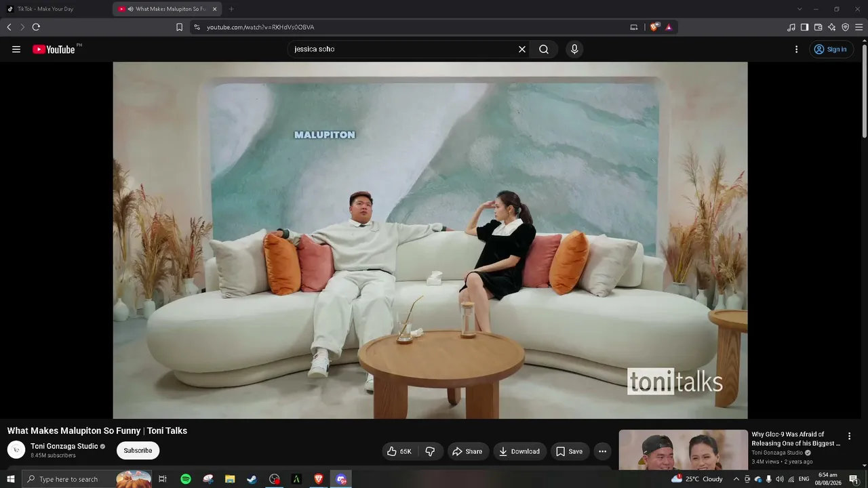This screenshot has width=868, height=488.
Task: Launch Spotify from the taskbar
Action: point(186,479)
